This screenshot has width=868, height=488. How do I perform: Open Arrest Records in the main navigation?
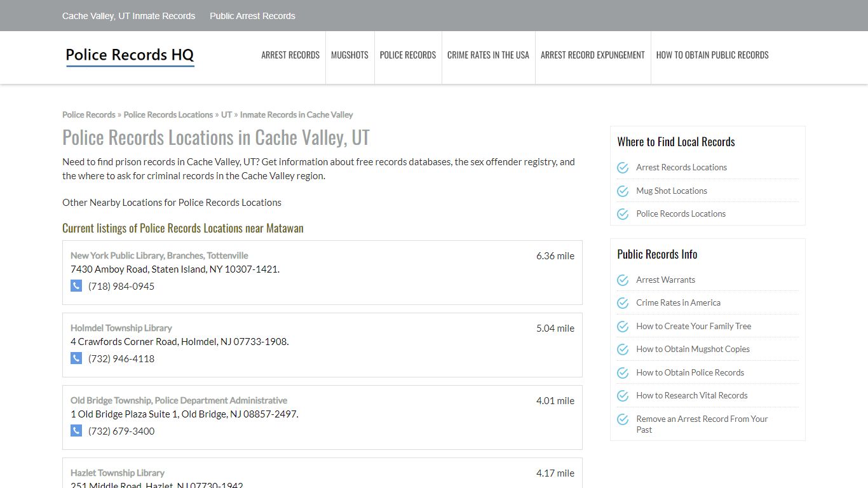click(290, 55)
